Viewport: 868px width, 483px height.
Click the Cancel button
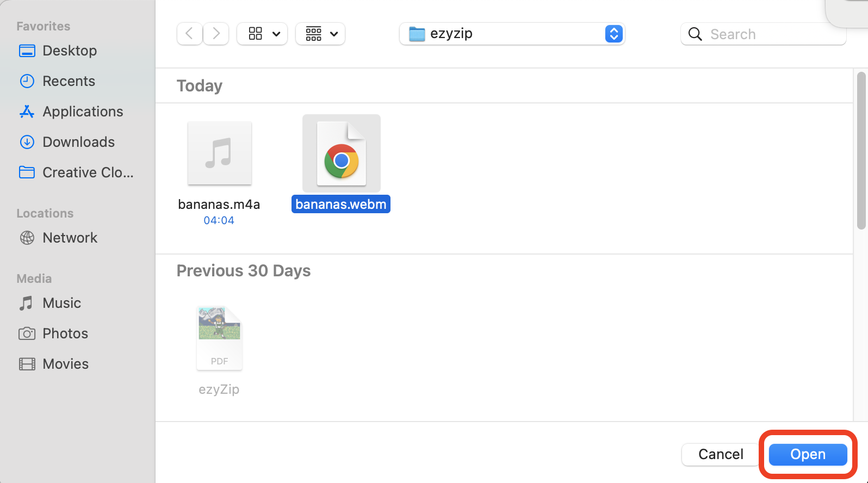click(x=721, y=454)
